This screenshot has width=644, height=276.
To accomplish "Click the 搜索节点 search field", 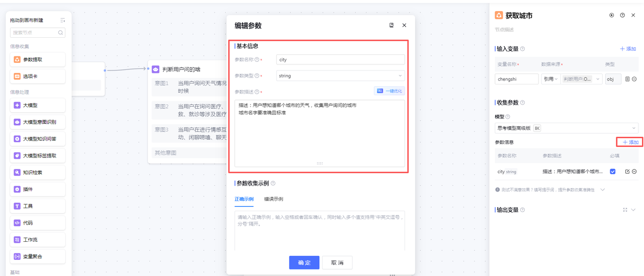I will pyautogui.click(x=38, y=33).
